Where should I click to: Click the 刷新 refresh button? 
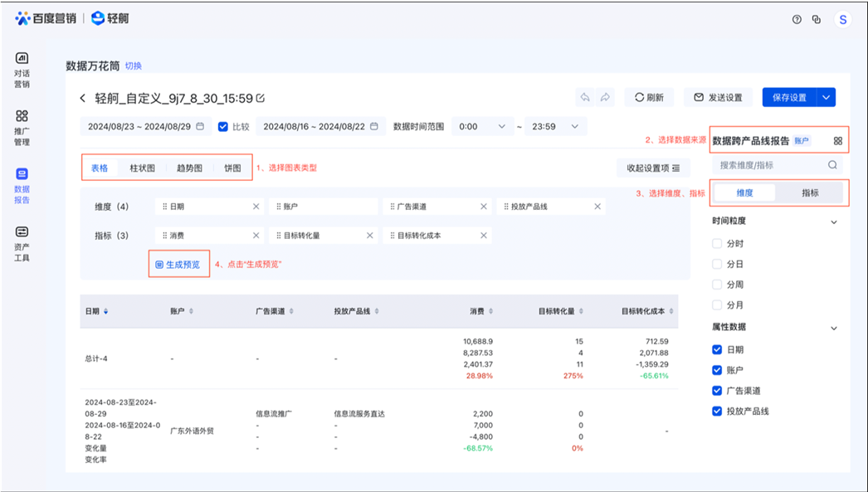(x=649, y=97)
